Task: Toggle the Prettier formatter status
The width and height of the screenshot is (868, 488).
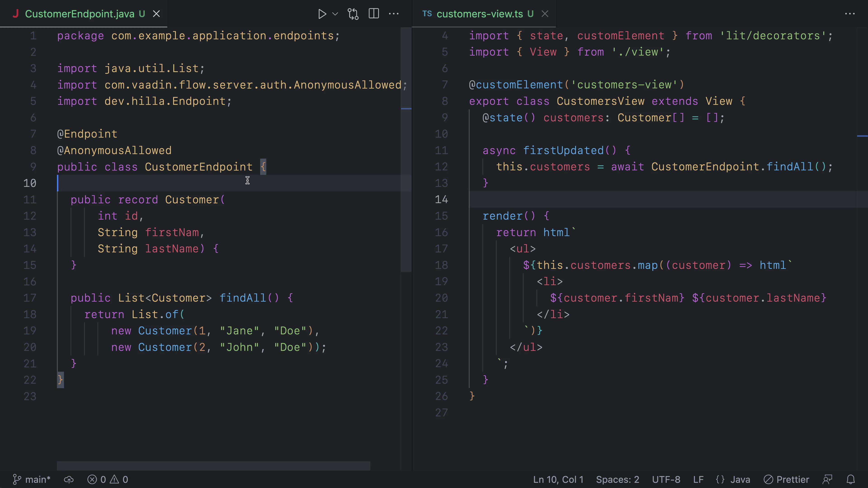Action: 786,479
